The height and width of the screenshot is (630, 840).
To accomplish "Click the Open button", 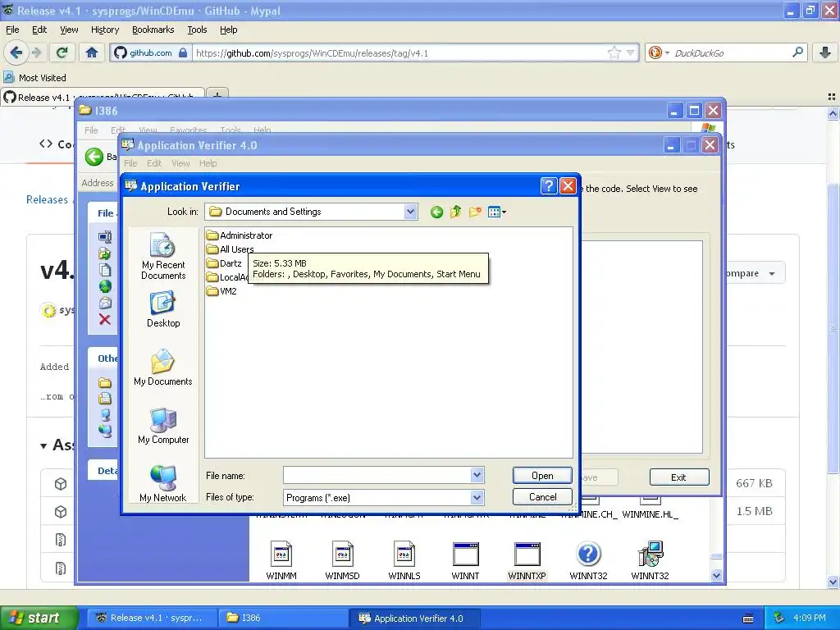I will [x=542, y=475].
